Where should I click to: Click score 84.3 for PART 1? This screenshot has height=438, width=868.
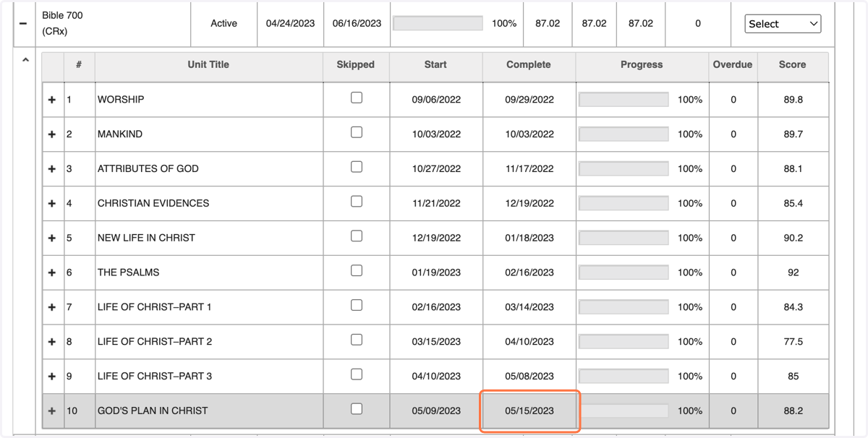(x=793, y=308)
